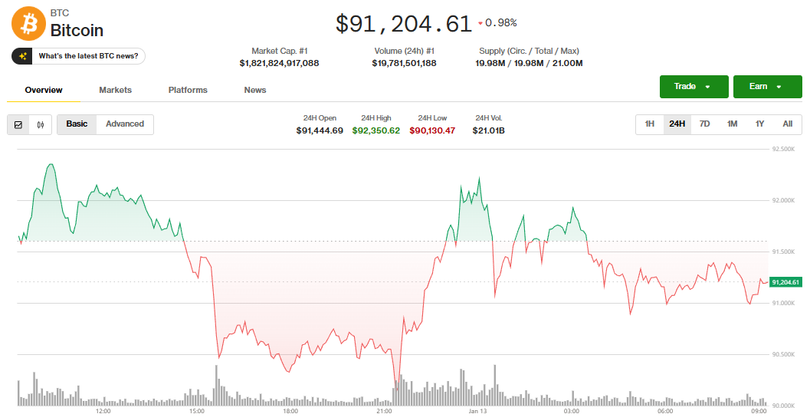Switch to the Platforms tab
810x418 pixels.
point(188,90)
